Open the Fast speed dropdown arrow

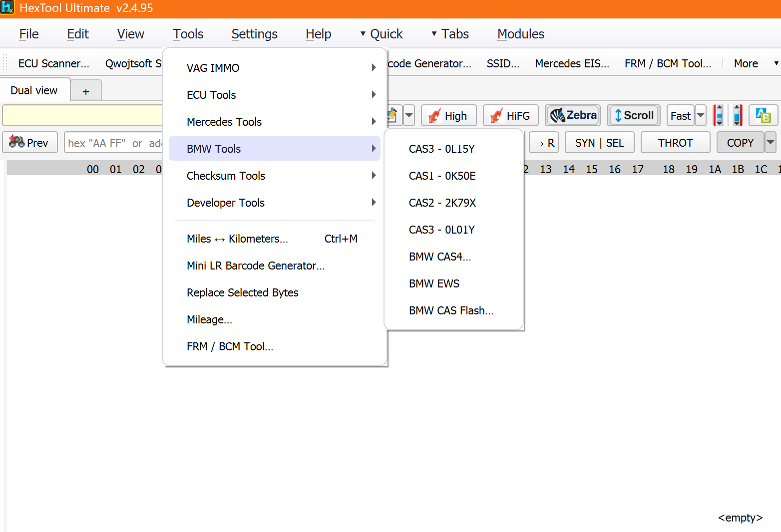pos(701,115)
